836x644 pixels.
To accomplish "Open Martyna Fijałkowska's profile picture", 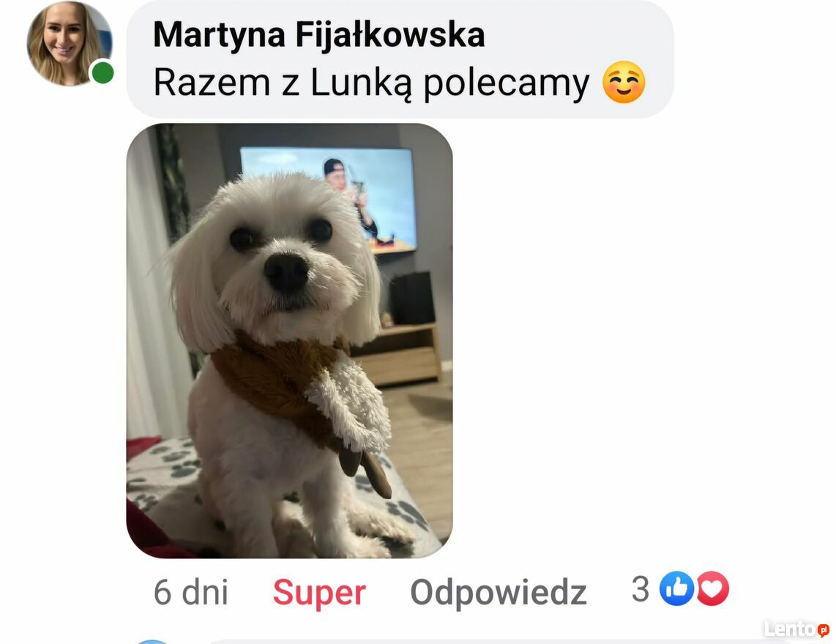I will click(70, 43).
